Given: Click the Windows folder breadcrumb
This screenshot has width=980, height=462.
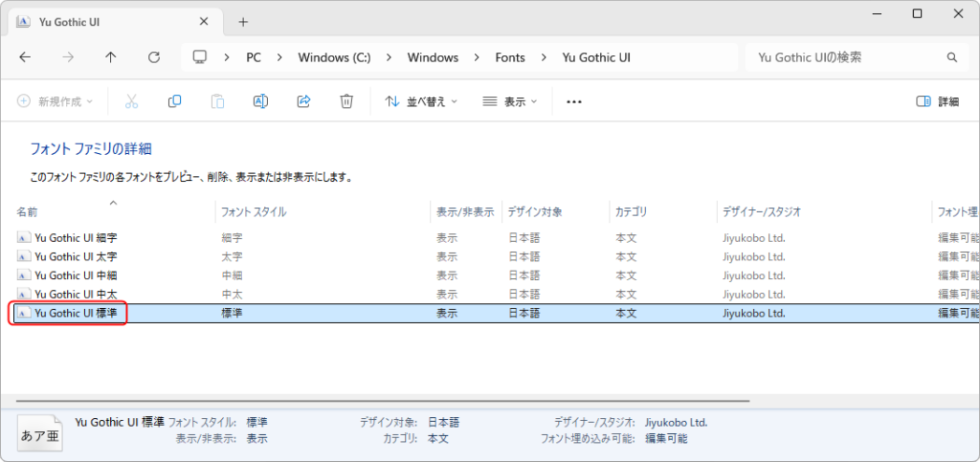Looking at the screenshot, I should [433, 57].
